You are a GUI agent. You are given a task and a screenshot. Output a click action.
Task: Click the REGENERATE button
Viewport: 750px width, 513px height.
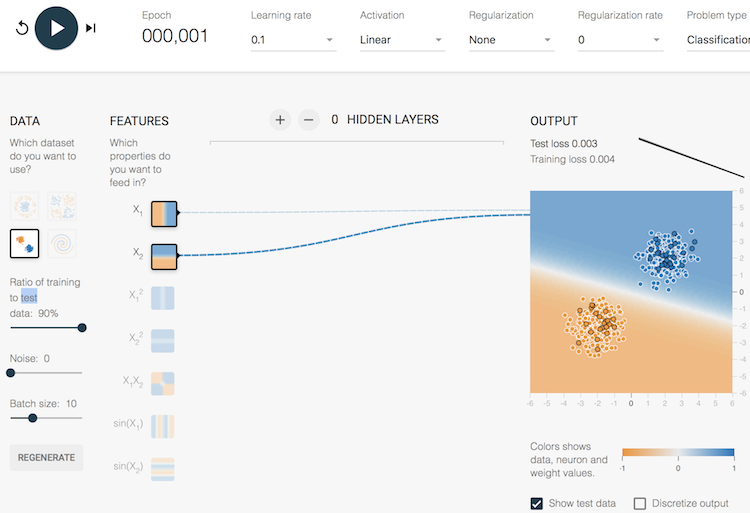46,457
